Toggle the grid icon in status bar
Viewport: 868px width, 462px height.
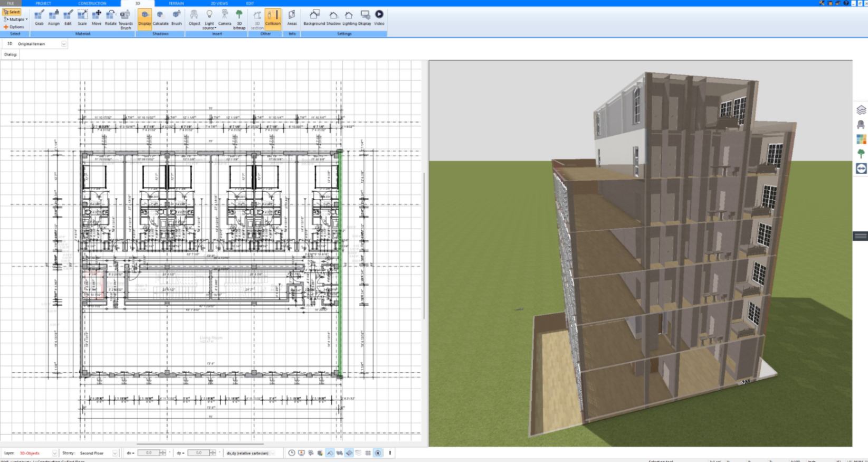(368, 453)
